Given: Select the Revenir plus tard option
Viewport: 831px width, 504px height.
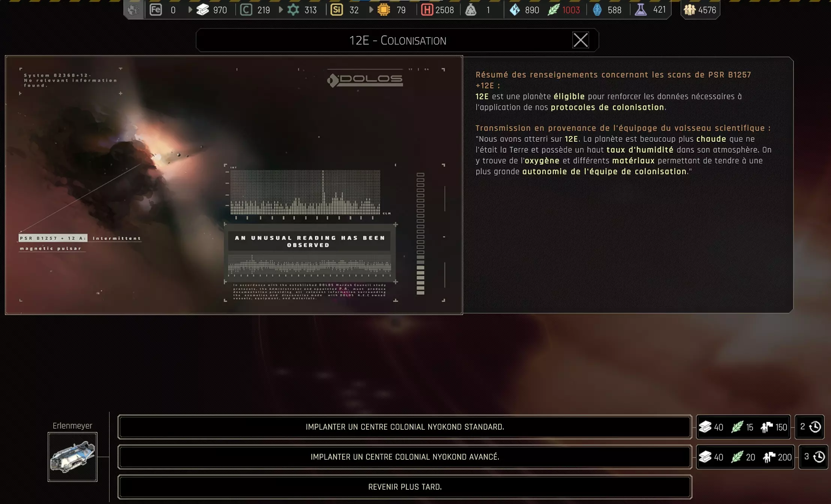Looking at the screenshot, I should [405, 487].
